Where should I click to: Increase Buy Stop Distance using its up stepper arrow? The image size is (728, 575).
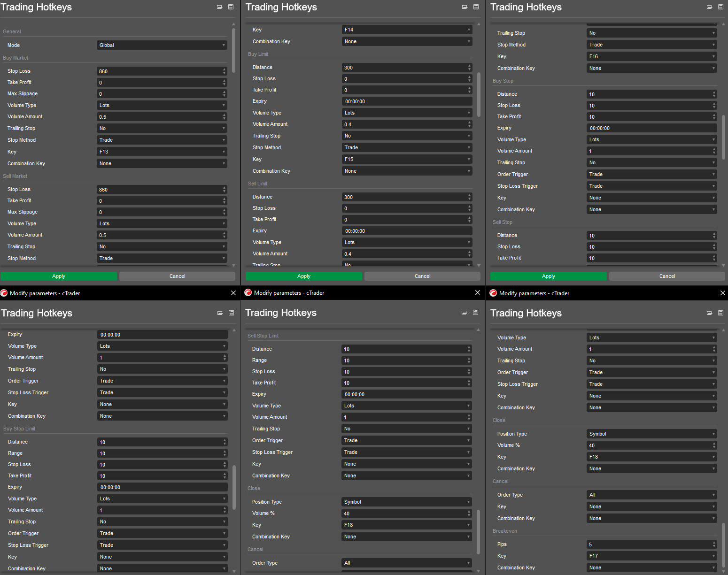coord(714,92)
